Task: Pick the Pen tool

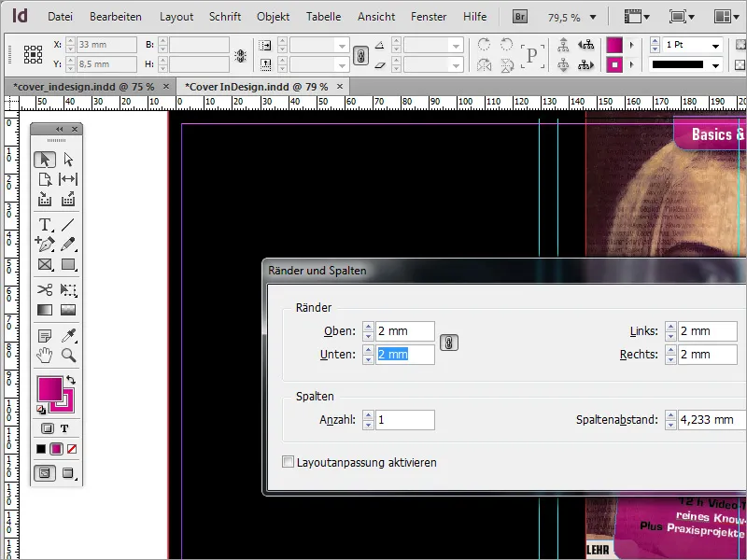Action: click(44, 244)
